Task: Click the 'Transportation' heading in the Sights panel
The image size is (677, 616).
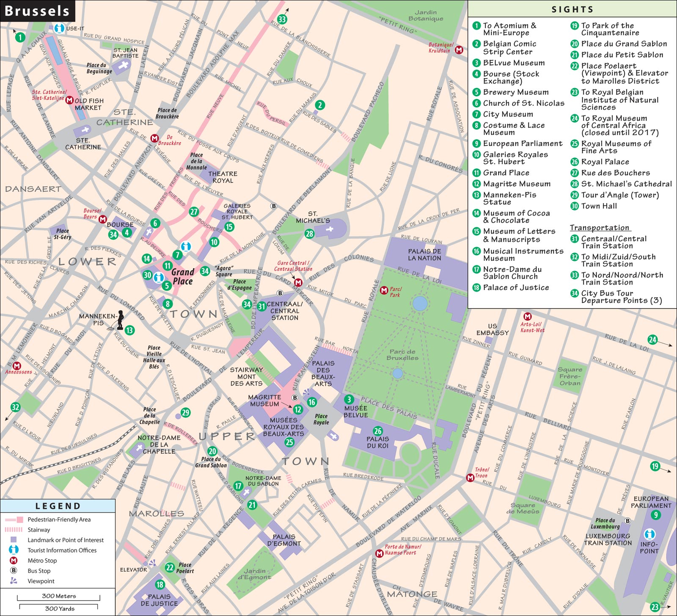Action: [600, 228]
